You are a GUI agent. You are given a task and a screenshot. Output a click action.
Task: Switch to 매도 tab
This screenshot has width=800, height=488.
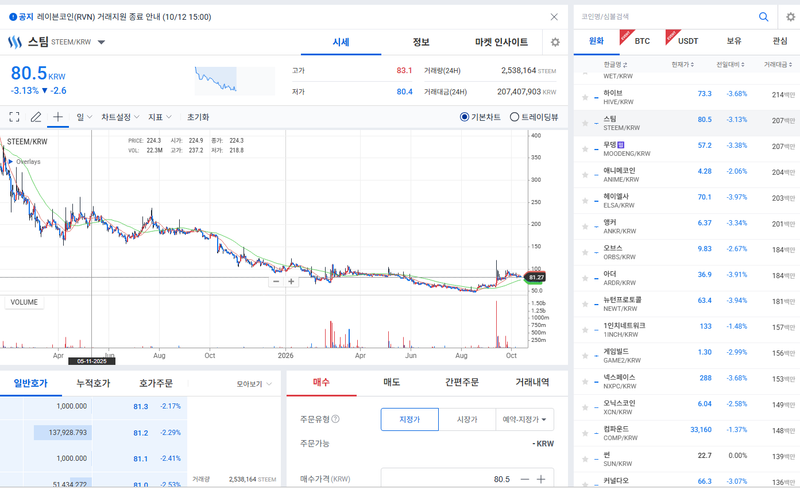coord(391,382)
